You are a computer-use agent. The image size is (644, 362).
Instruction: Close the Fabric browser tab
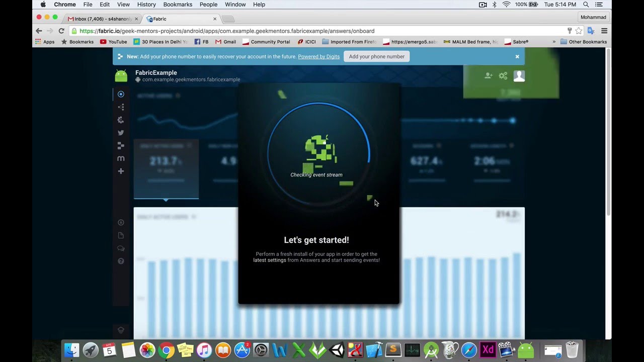[x=215, y=19]
